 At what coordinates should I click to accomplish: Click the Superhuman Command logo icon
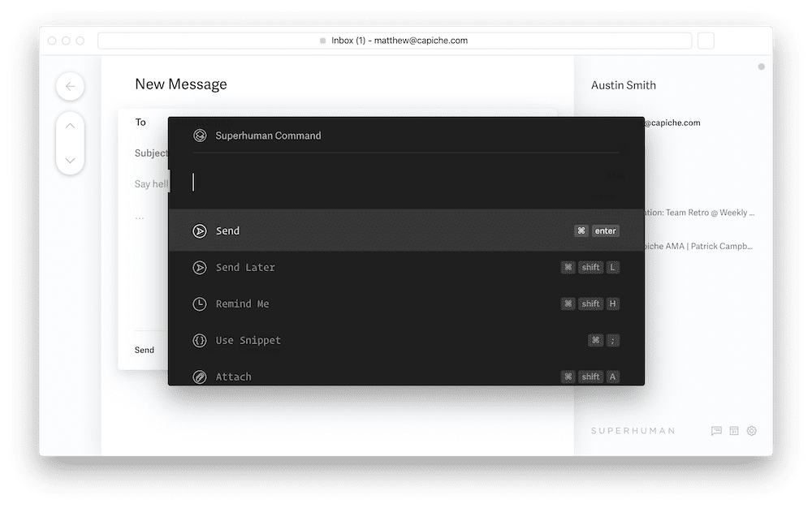[x=200, y=136]
